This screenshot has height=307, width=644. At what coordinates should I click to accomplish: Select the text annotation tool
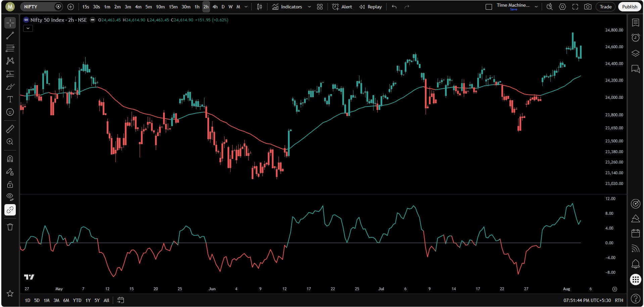point(10,99)
